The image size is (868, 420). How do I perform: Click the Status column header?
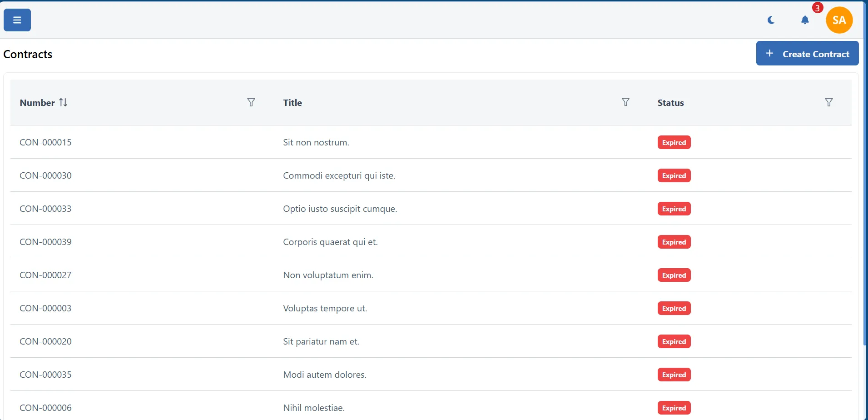[670, 103]
